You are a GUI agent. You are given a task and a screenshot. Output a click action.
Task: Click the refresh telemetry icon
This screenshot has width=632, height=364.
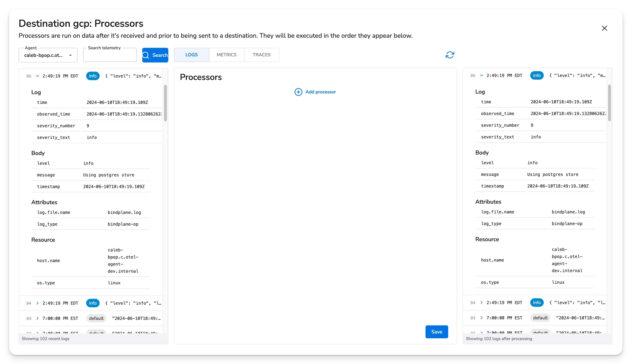pyautogui.click(x=450, y=55)
